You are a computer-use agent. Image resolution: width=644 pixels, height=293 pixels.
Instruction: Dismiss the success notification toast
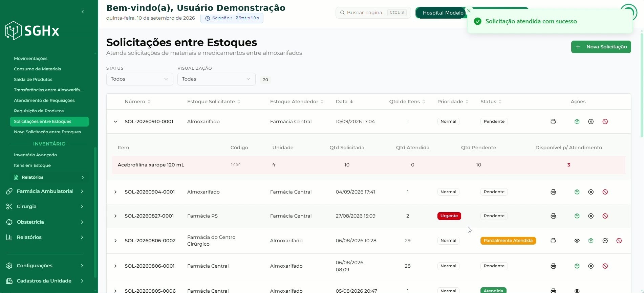[469, 11]
